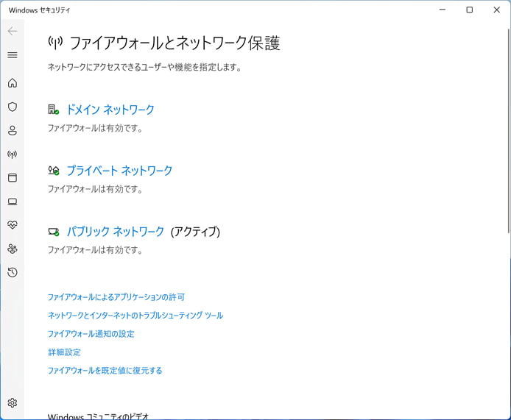This screenshot has width=511, height=420.
Task: Click the ファイアウォールとネットワーク保護 heading
Action: [175, 43]
